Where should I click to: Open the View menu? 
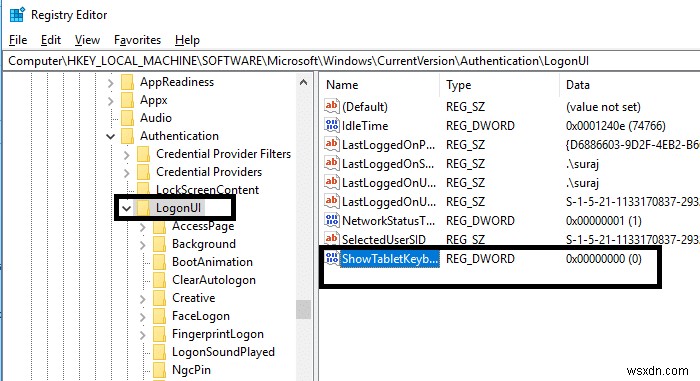pos(87,40)
